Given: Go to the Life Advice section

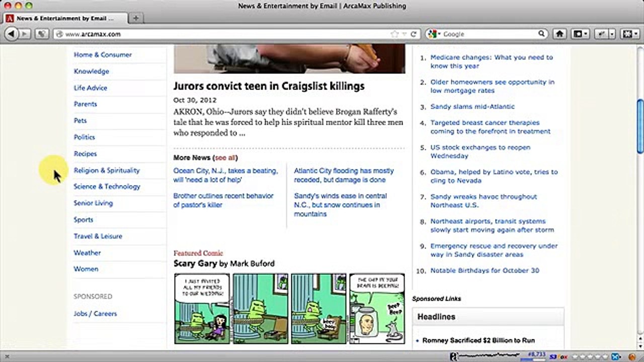Looking at the screenshot, I should click(91, 88).
